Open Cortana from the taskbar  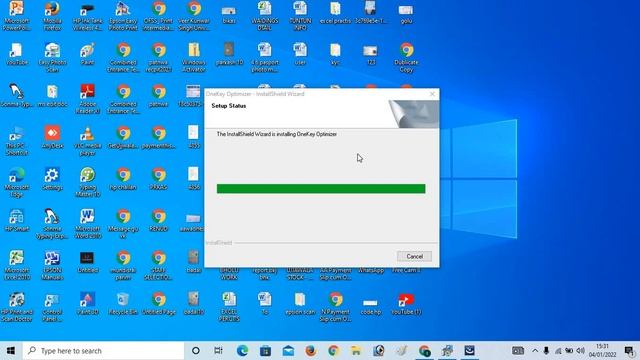(x=196, y=351)
